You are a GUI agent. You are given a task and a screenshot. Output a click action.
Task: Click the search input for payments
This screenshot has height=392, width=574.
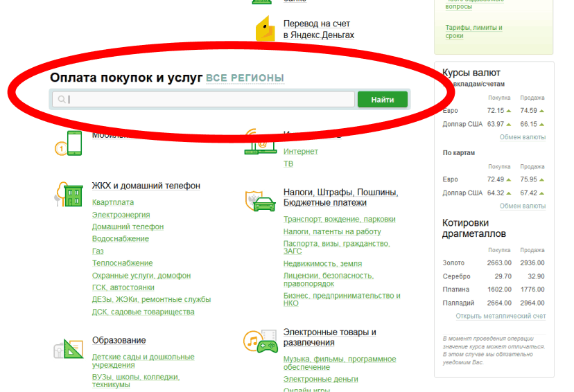tap(204, 99)
